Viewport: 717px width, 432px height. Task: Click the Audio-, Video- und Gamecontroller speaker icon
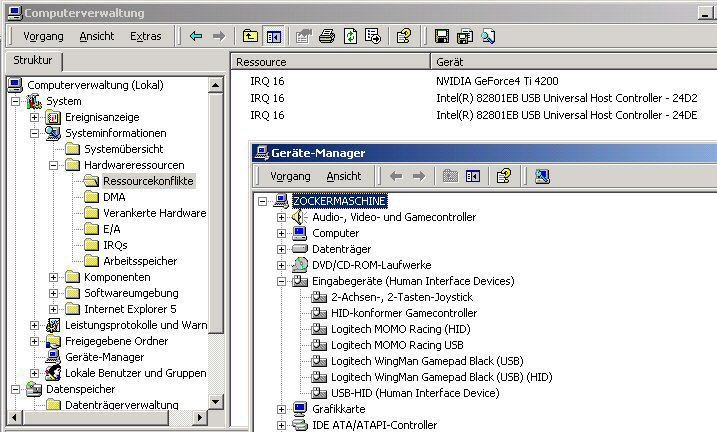[x=300, y=217]
